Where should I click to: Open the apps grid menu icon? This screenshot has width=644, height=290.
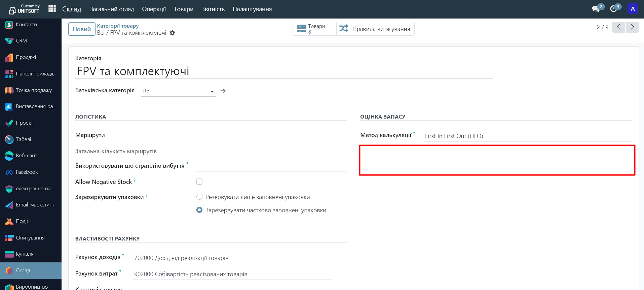(x=52, y=9)
